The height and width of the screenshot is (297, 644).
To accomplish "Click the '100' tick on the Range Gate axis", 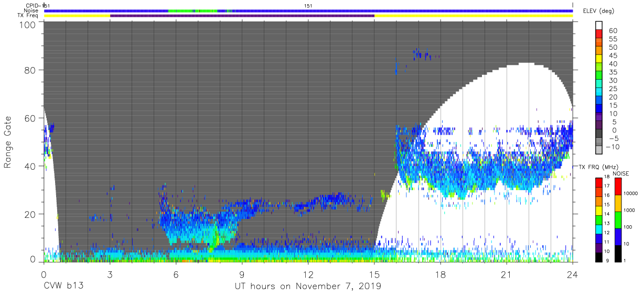I will (x=27, y=25).
